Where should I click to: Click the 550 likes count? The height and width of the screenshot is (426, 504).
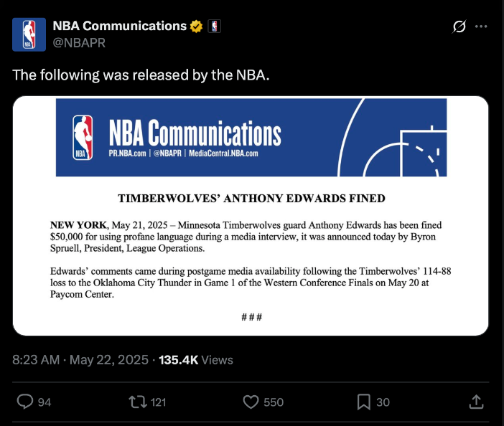(x=274, y=402)
